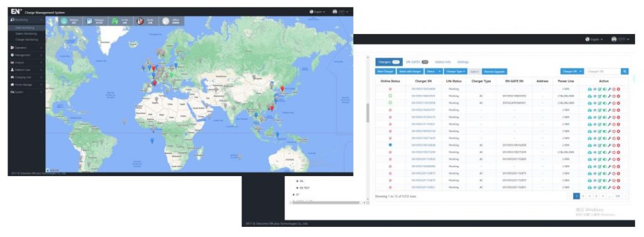Click the magnifier search icon beside Charger SN field

point(625,72)
